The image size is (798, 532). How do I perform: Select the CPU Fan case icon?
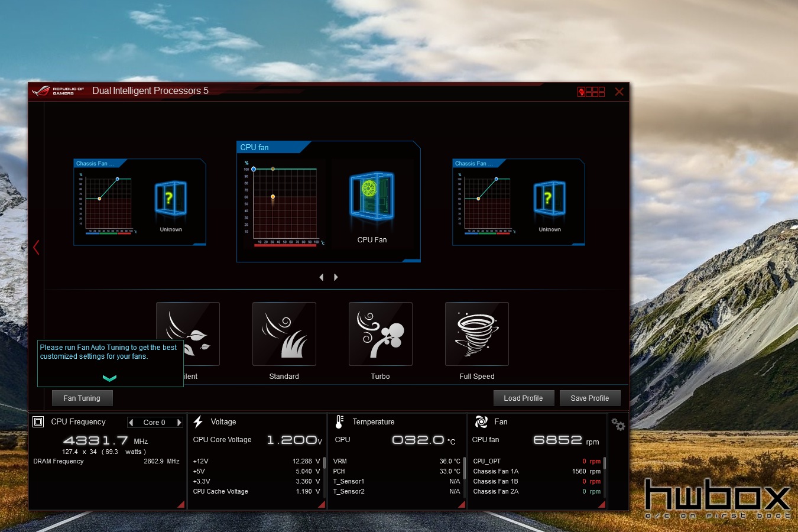tap(372, 196)
